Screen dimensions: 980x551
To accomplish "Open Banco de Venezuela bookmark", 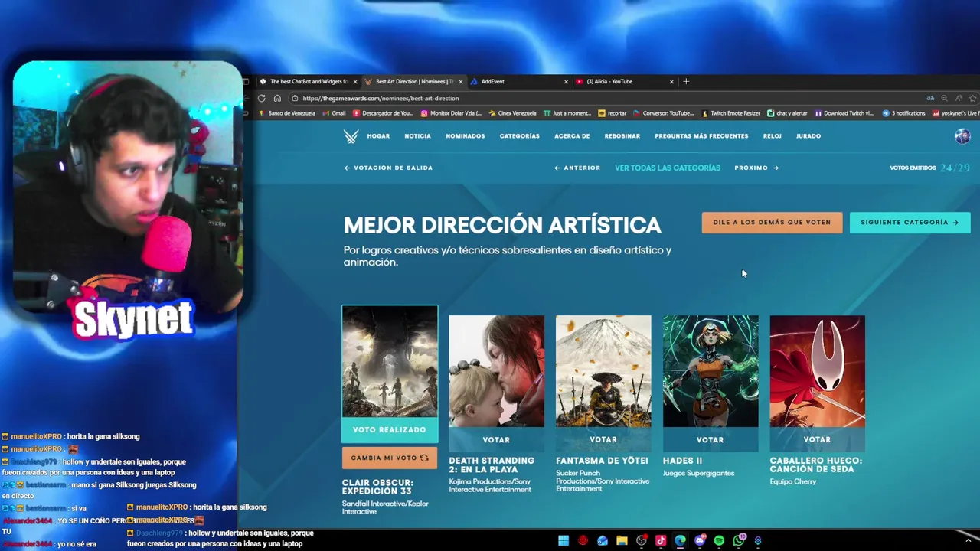I will tap(287, 113).
